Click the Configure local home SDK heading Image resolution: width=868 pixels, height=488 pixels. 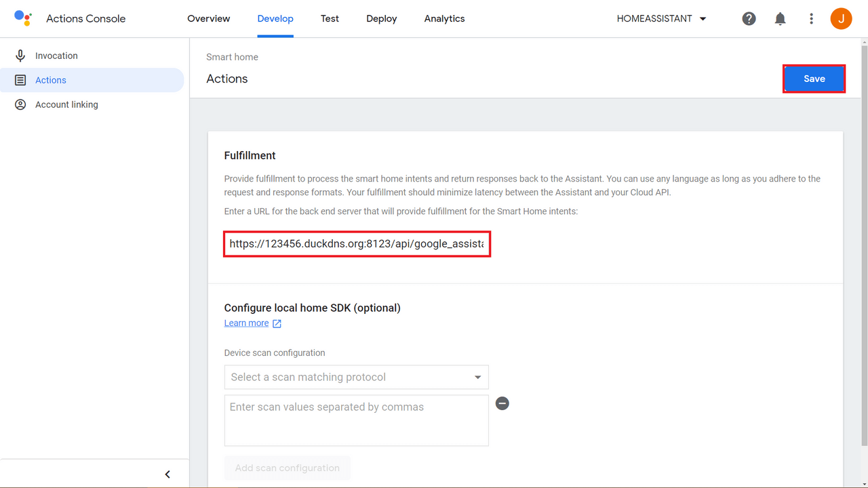pos(313,308)
